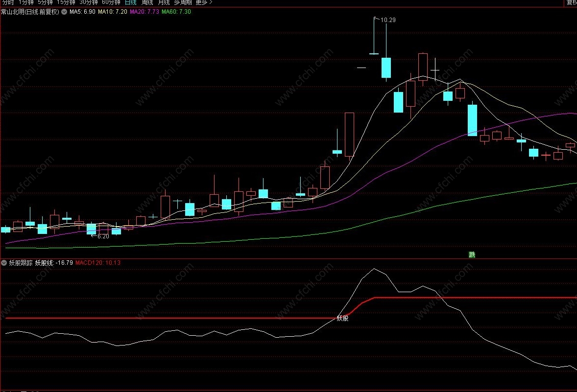The width and height of the screenshot is (577, 392).
Task: Open the 多周期 multi-period tab
Action: [x=183, y=2]
